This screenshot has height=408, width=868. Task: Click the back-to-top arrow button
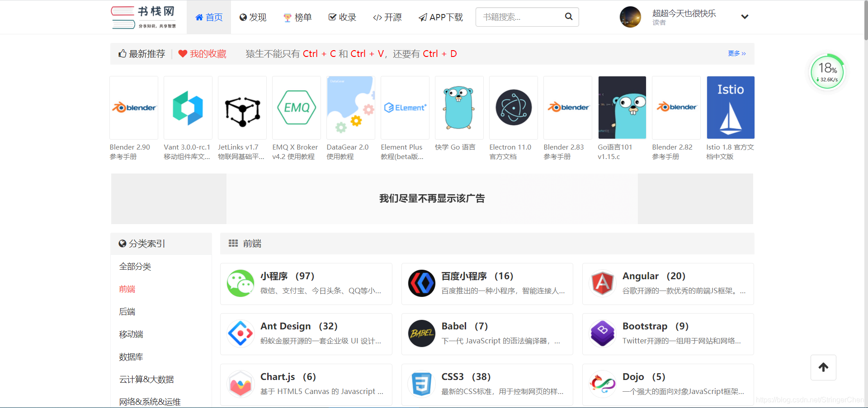coord(823,367)
